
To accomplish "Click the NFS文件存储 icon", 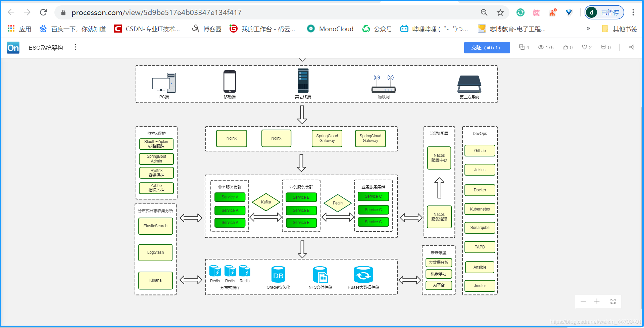I will coord(320,275).
